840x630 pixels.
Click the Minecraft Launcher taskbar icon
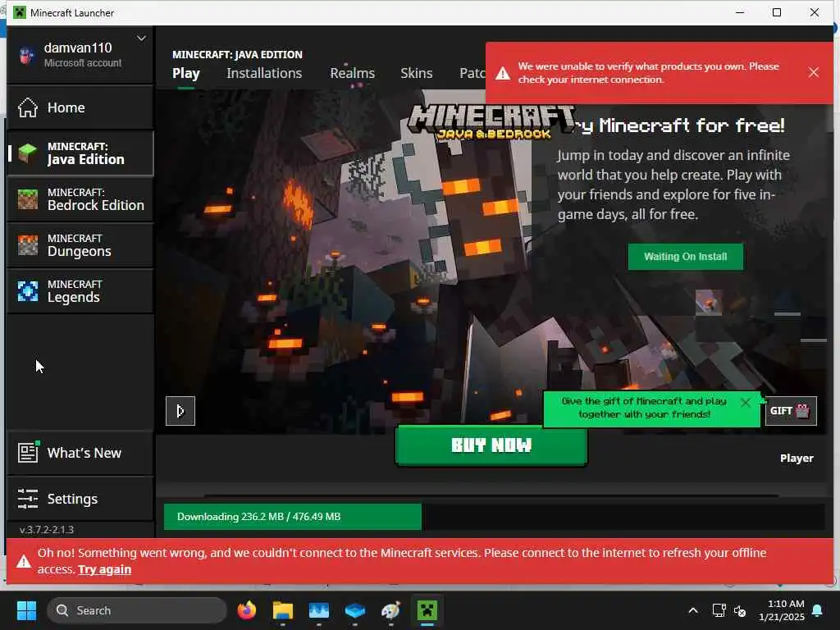(x=427, y=610)
